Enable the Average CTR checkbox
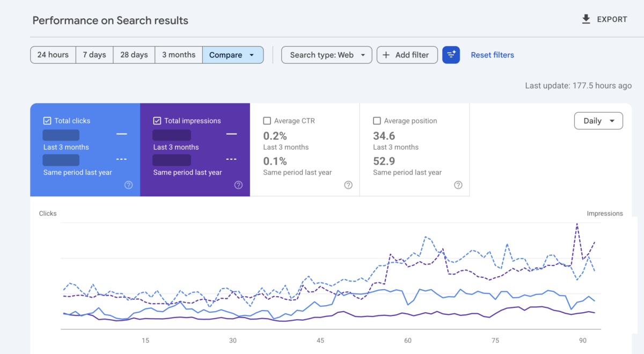Viewport: 644px width, 354px height. point(267,121)
